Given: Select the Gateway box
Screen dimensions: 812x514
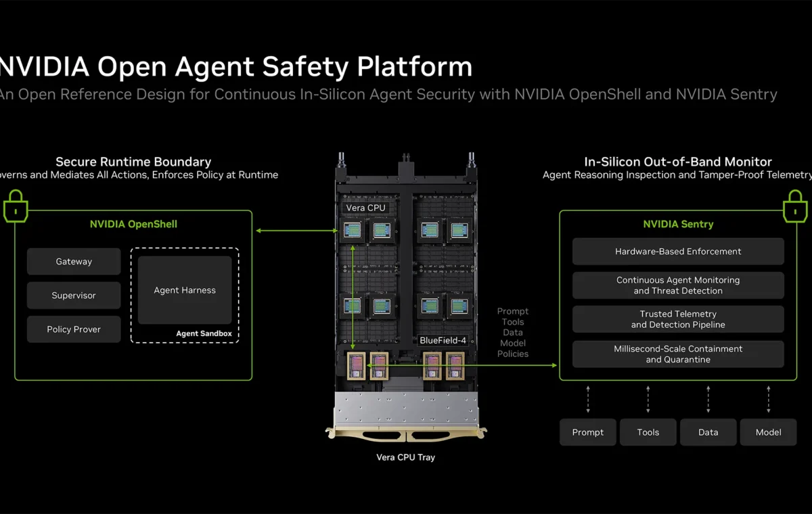Looking at the screenshot, I should (74, 262).
